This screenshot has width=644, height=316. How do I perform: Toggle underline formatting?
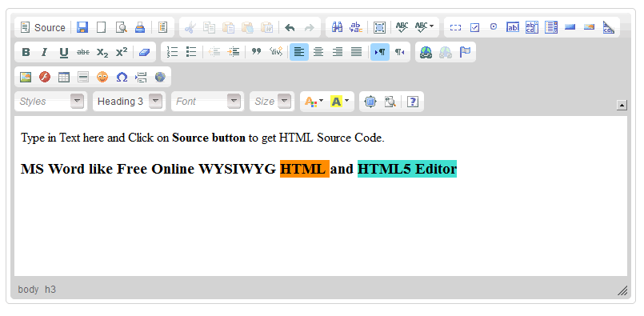point(64,52)
